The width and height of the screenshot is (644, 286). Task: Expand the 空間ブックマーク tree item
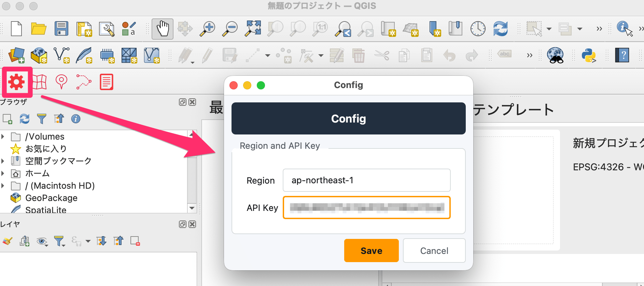(3, 161)
